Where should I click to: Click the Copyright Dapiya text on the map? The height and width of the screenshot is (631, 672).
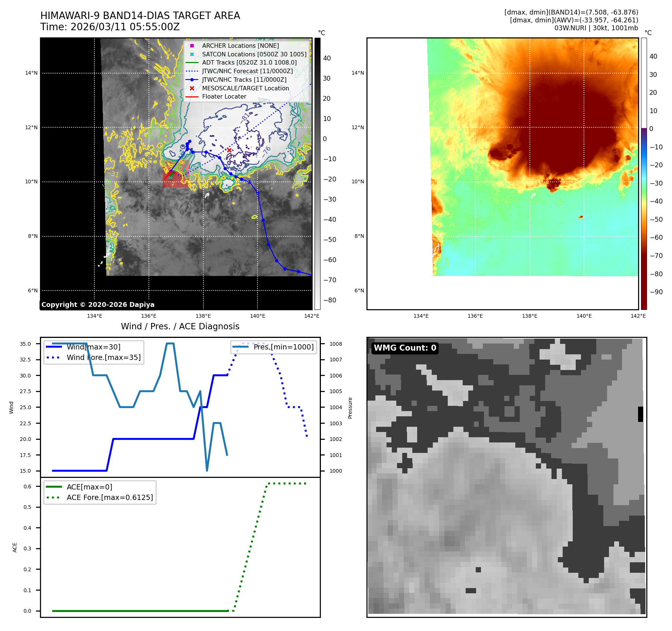point(98,305)
